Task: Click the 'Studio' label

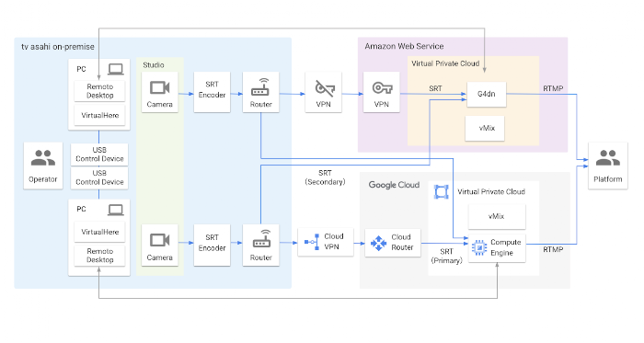Action: (154, 64)
